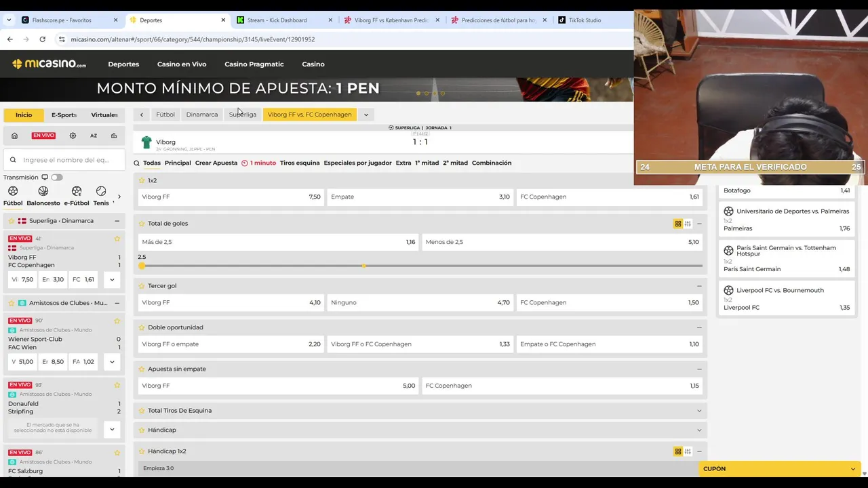Click the micasino.com logo
This screenshot has height=488, width=868.
(49, 64)
